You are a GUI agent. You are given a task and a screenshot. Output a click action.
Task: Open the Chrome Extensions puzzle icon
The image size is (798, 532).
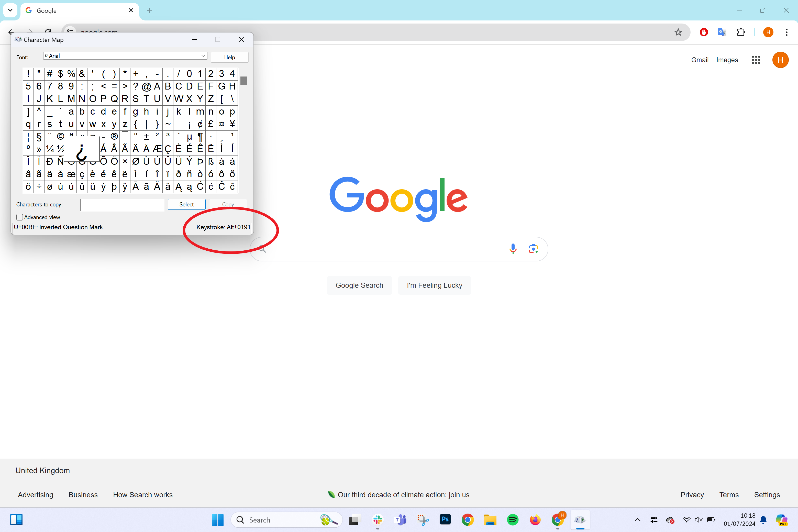[x=741, y=32]
